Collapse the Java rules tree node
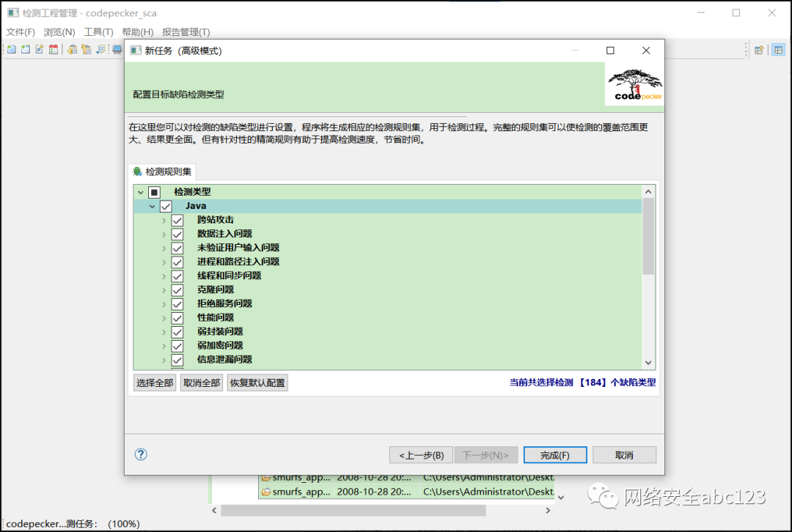 (x=152, y=206)
